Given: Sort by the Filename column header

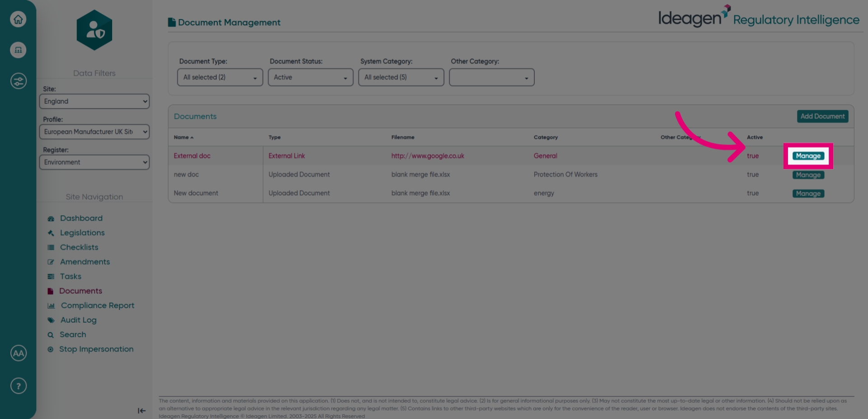Looking at the screenshot, I should click(x=403, y=137).
